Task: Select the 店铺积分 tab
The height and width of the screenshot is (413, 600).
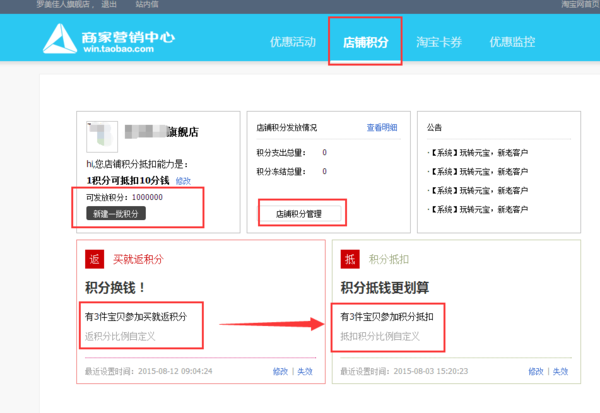Action: (365, 42)
